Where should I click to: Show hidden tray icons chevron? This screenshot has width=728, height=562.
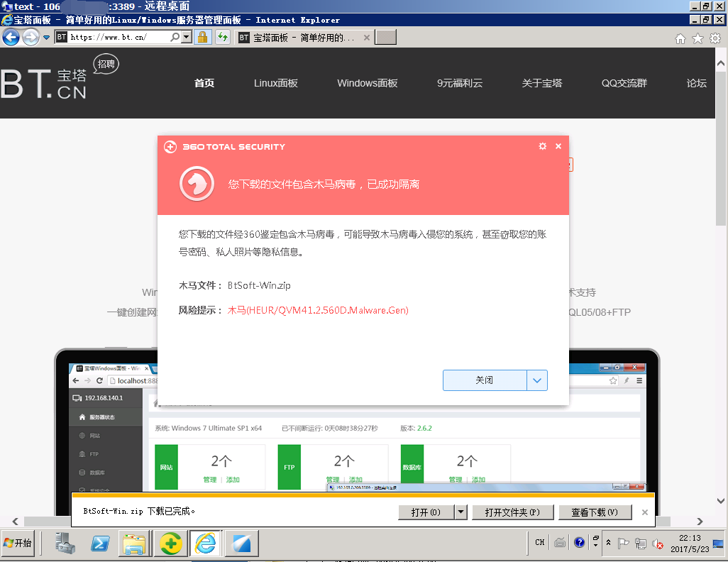click(x=608, y=543)
